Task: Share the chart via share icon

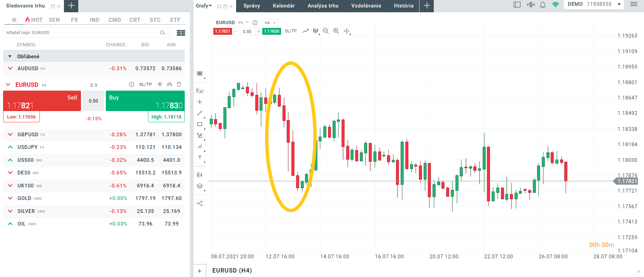Action: click(x=200, y=203)
